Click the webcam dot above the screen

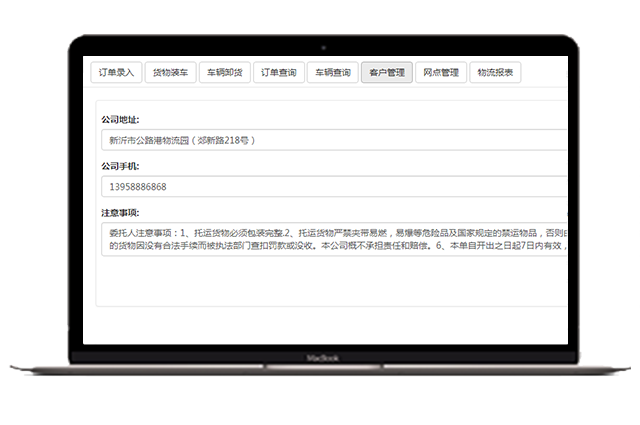(x=320, y=47)
